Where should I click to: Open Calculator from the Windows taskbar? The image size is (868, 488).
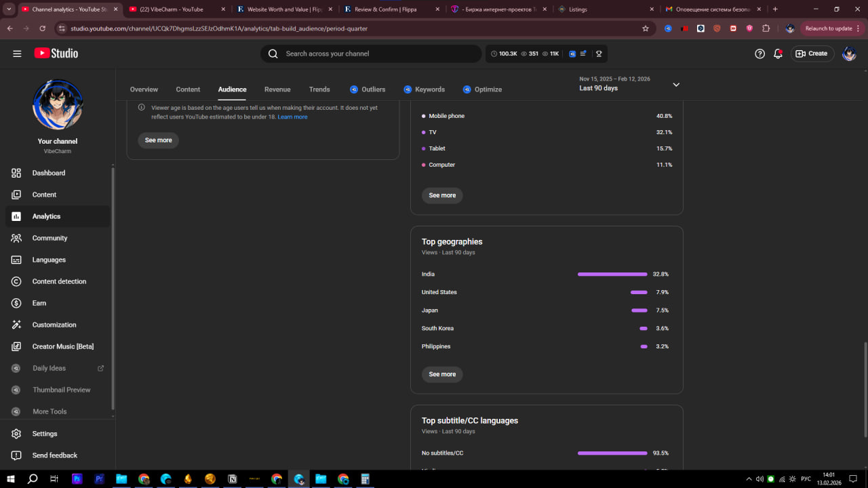366,479
